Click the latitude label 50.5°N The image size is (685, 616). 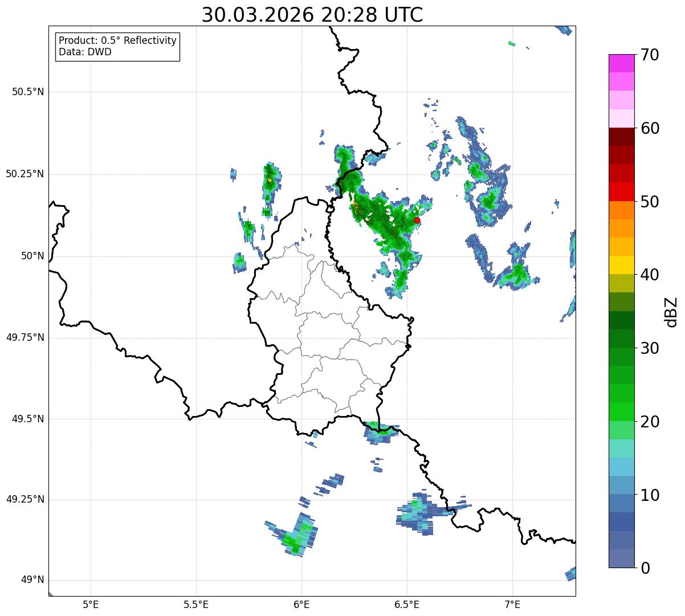click(x=28, y=92)
